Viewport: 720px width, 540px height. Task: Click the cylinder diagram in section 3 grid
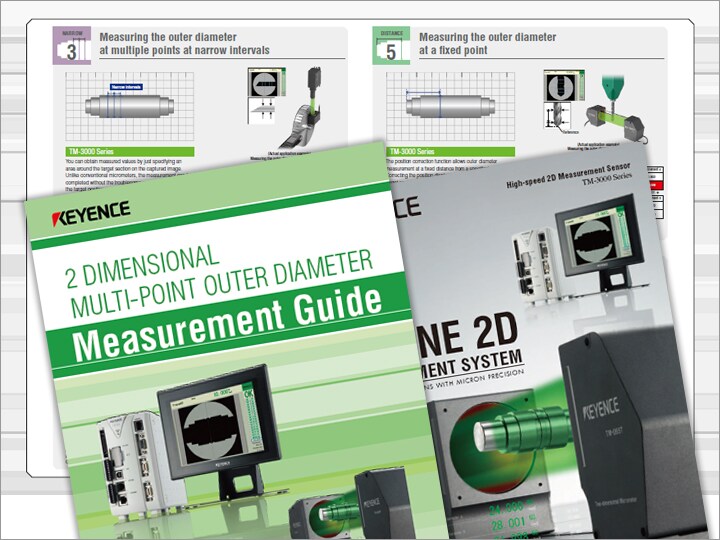click(x=129, y=106)
